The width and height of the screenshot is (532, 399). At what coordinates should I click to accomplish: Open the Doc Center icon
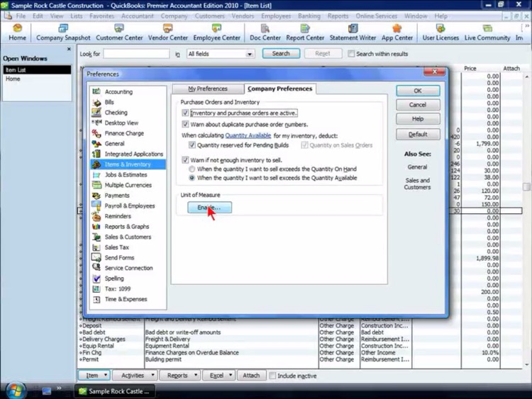tap(265, 33)
